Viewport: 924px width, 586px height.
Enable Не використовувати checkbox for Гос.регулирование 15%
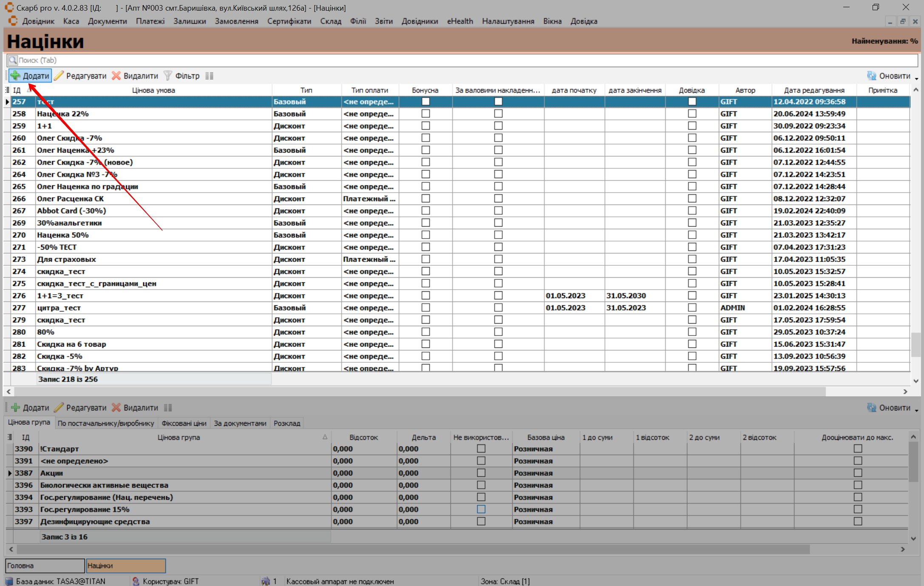pyautogui.click(x=481, y=509)
